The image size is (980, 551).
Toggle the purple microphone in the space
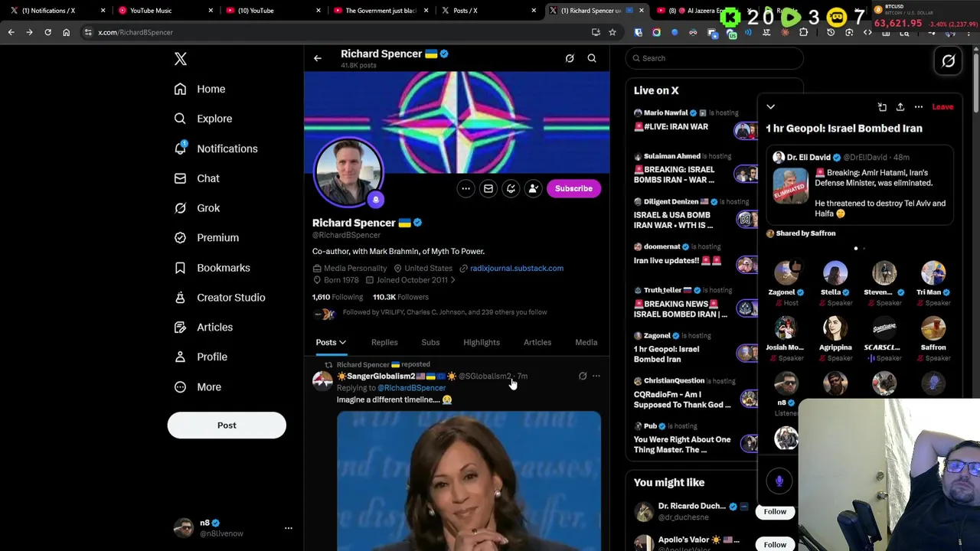(779, 481)
